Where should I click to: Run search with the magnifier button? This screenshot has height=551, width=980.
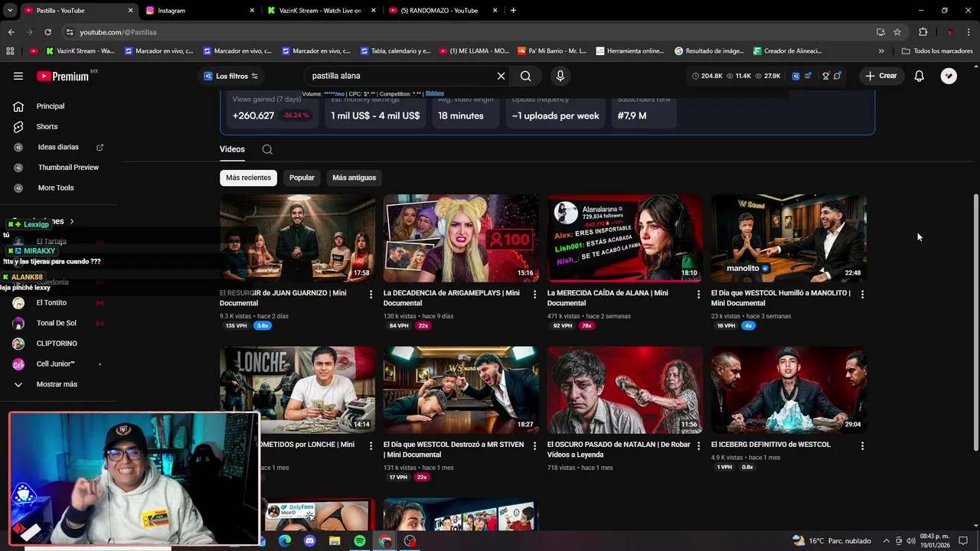pyautogui.click(x=525, y=76)
